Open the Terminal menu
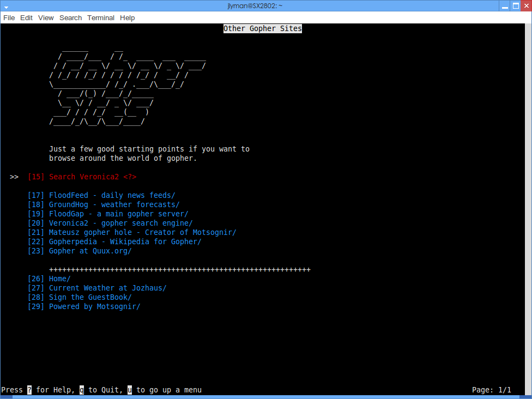Screen dimensions: 532x399 click(x=101, y=18)
